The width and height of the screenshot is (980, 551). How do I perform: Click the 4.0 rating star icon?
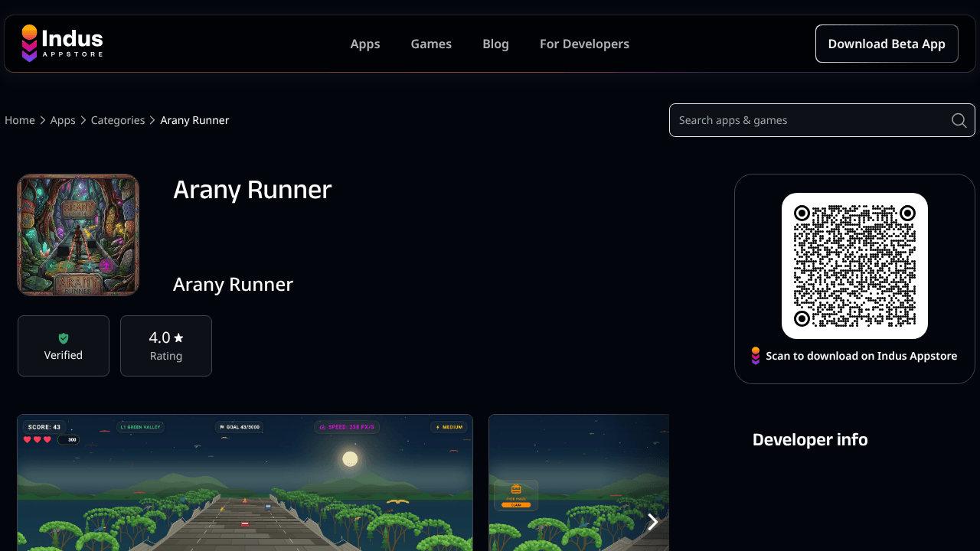(178, 337)
